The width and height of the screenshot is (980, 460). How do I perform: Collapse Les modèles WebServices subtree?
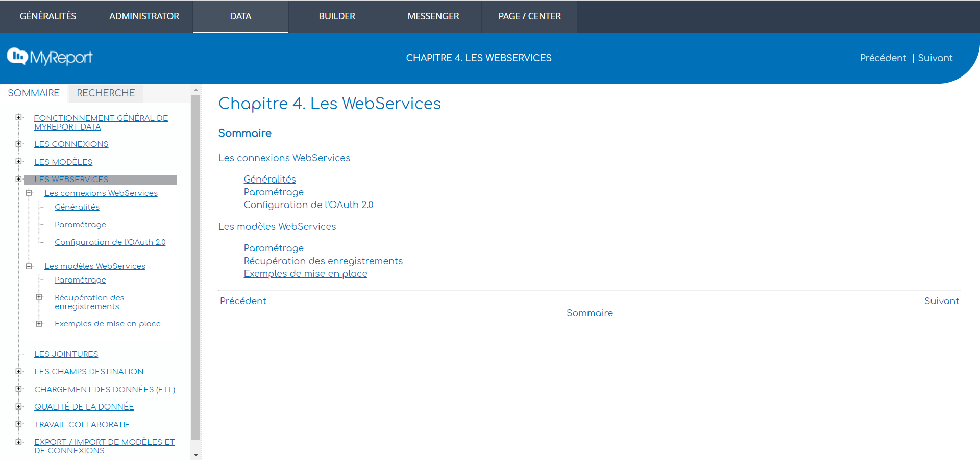pos(29,266)
